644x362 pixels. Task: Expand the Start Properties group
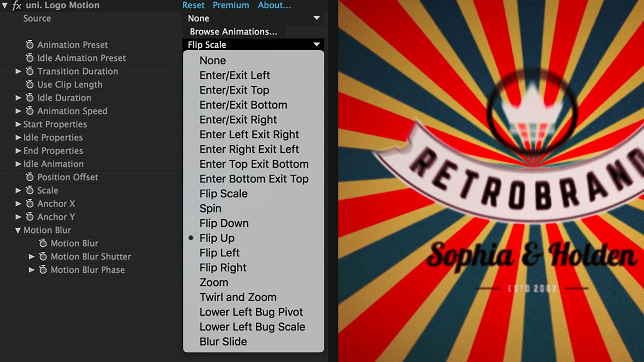(18, 124)
